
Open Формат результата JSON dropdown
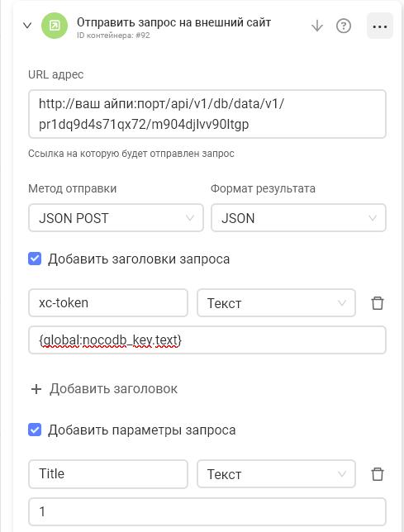tap(298, 218)
